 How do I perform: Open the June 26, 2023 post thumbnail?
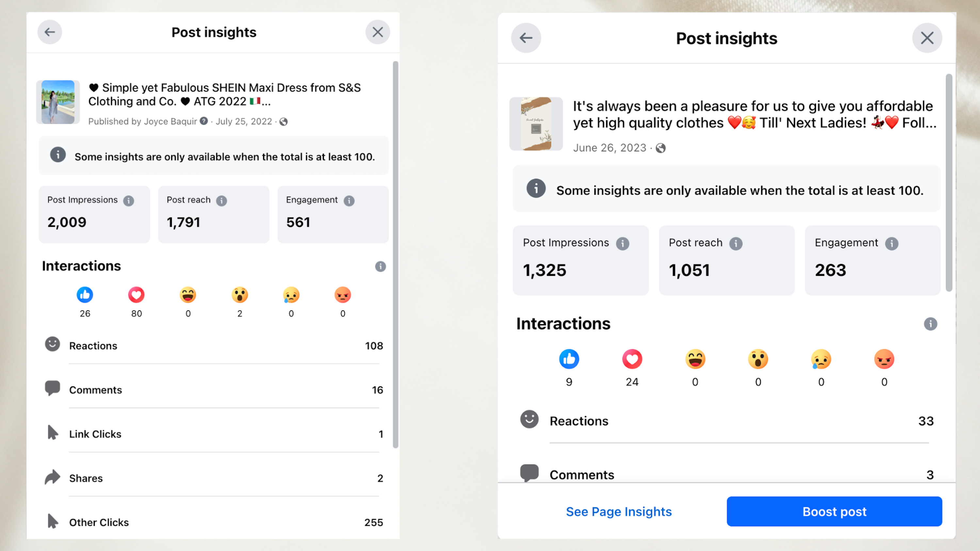[x=536, y=124]
